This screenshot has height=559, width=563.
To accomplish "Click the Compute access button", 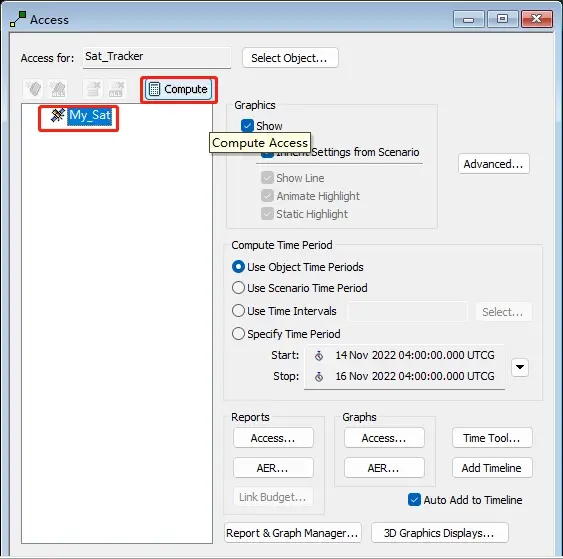I will pos(178,89).
